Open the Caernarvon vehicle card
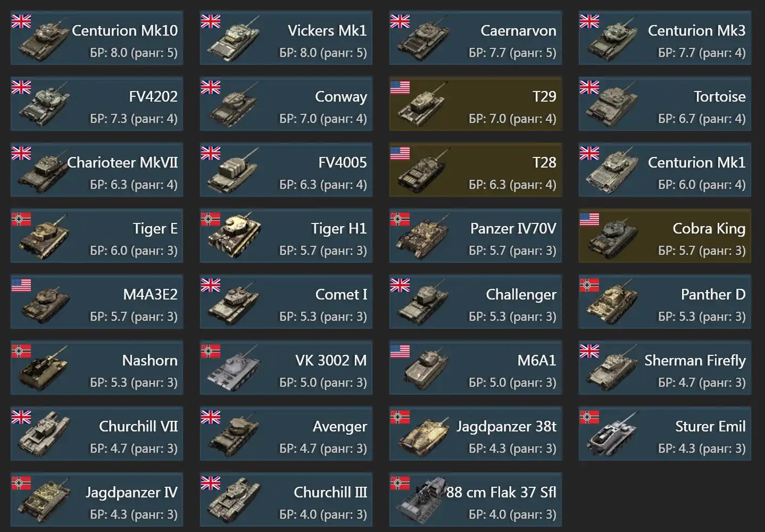This screenshot has height=532, width=765. point(476,38)
